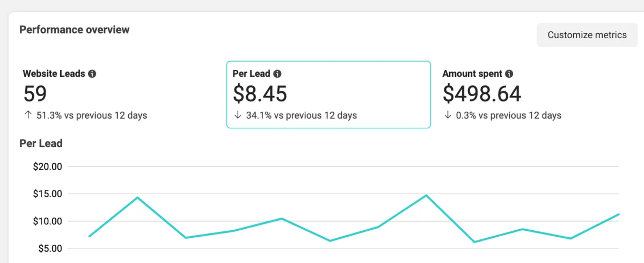Select the $8.45 Per Lead metric card

click(328, 94)
